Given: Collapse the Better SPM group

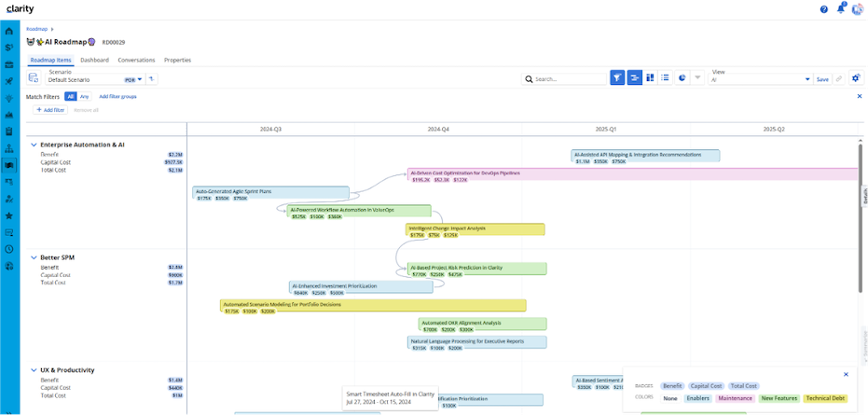Looking at the screenshot, I should coord(34,257).
